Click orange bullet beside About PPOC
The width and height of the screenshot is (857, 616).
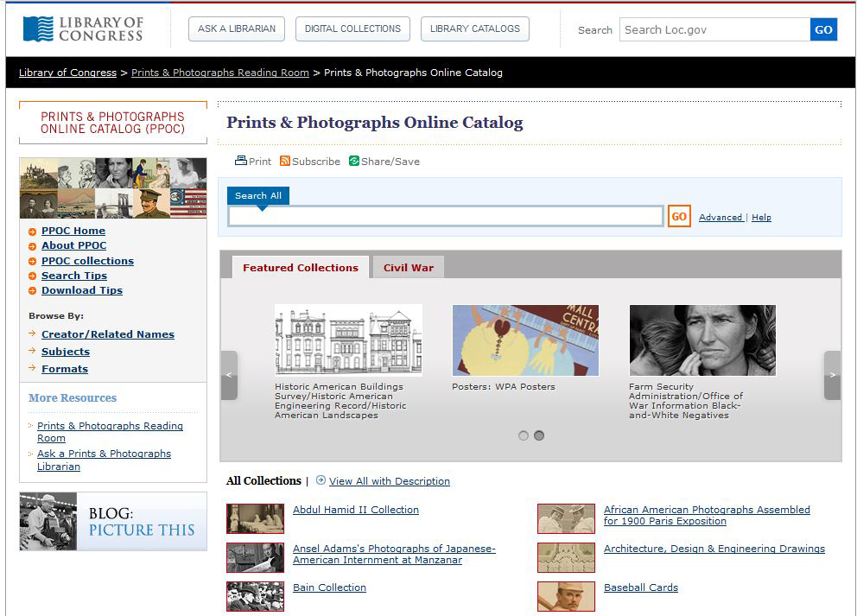[x=32, y=246]
